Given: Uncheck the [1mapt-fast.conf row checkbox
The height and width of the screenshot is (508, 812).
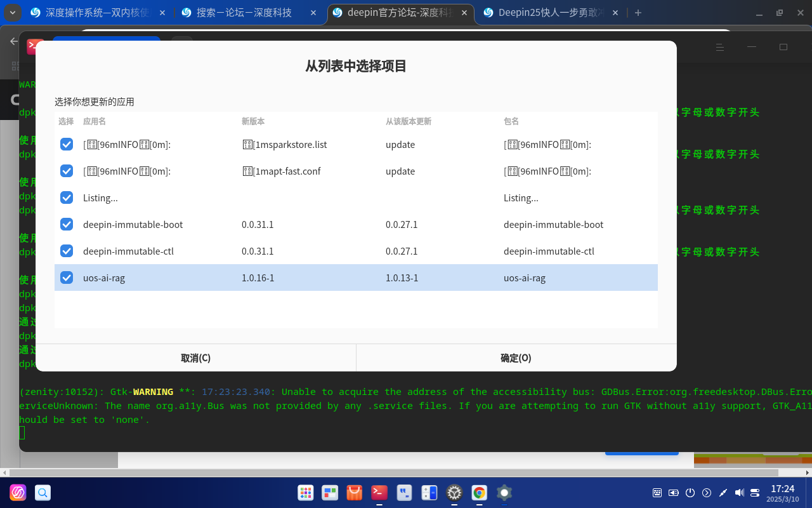Looking at the screenshot, I should coord(67,171).
